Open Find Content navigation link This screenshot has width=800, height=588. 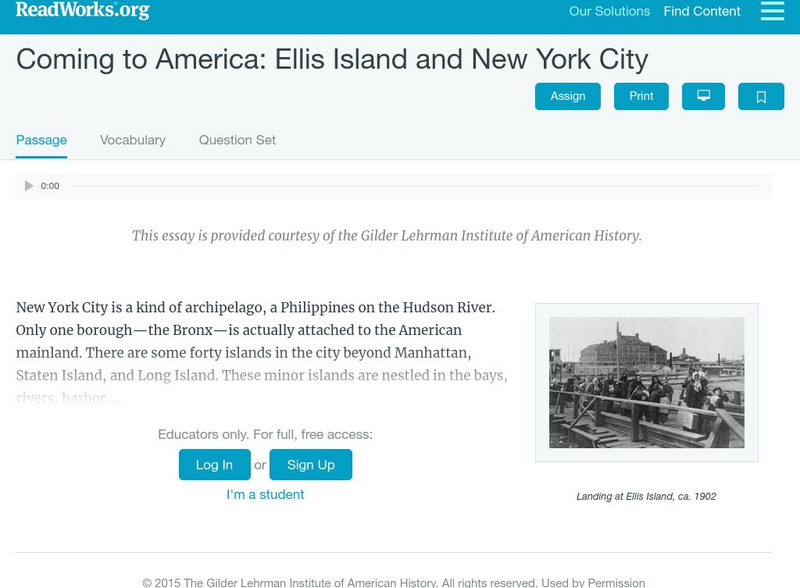tap(700, 12)
